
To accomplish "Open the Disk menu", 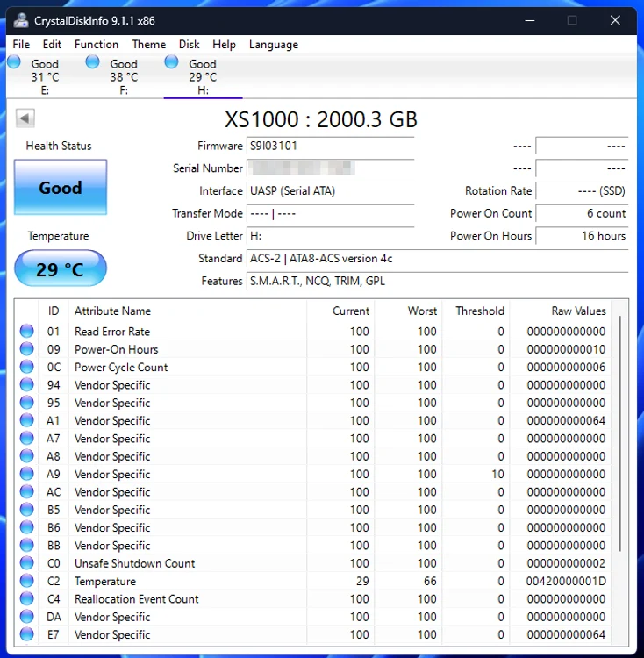I will pos(190,45).
